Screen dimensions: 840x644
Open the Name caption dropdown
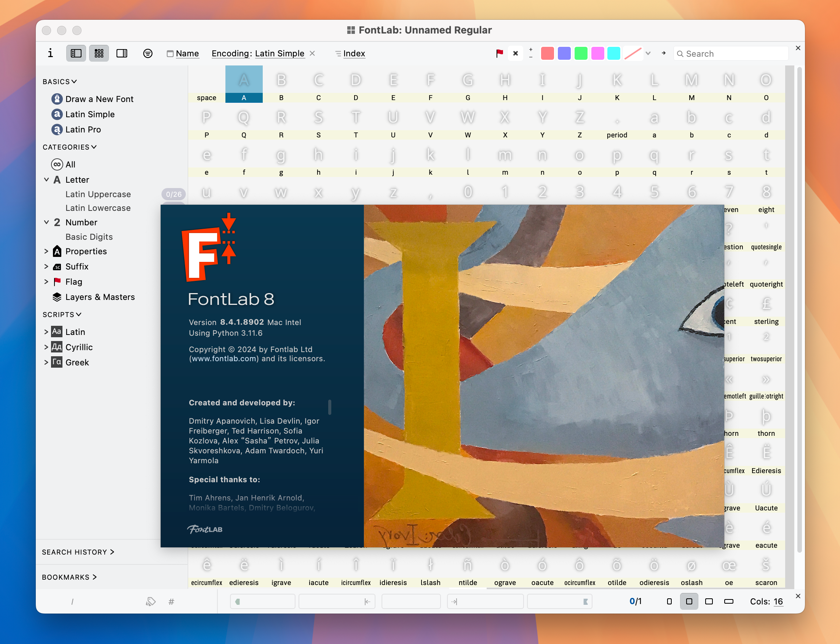tap(183, 53)
